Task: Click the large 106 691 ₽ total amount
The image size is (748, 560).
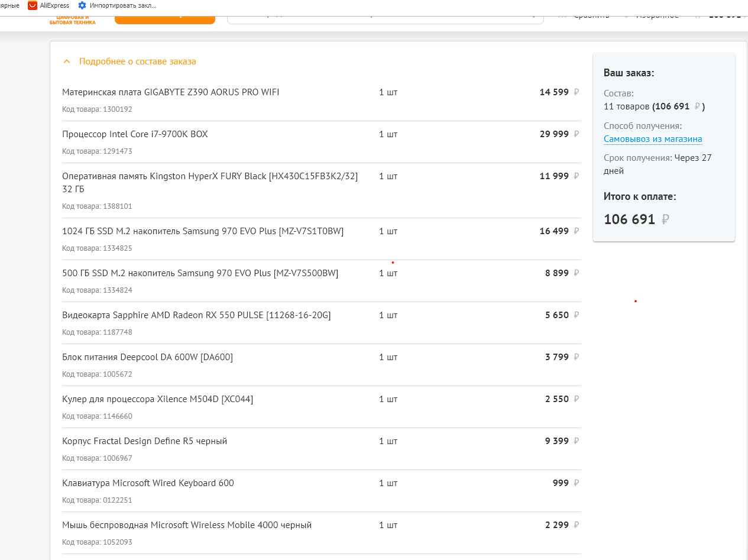Action: point(636,219)
